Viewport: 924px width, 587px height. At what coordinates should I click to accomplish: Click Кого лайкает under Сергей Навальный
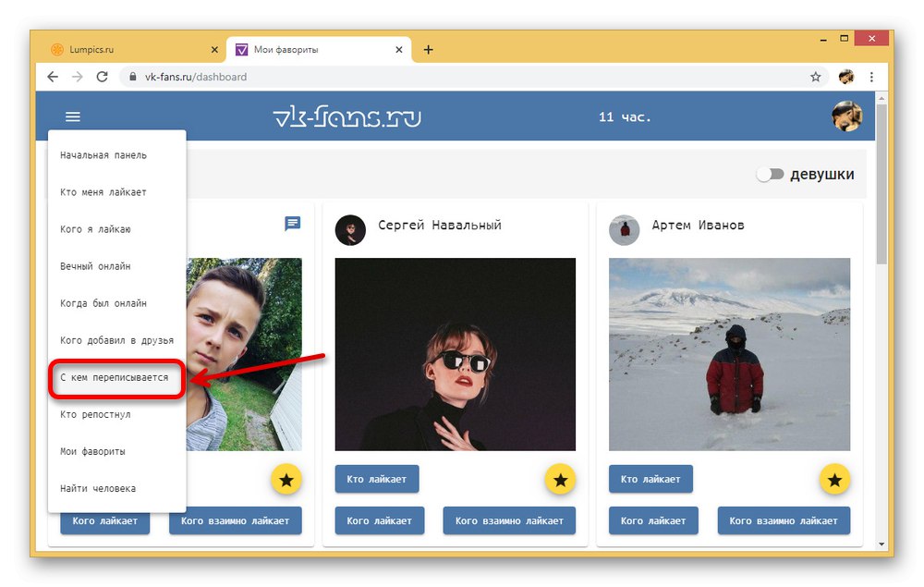tap(380, 521)
